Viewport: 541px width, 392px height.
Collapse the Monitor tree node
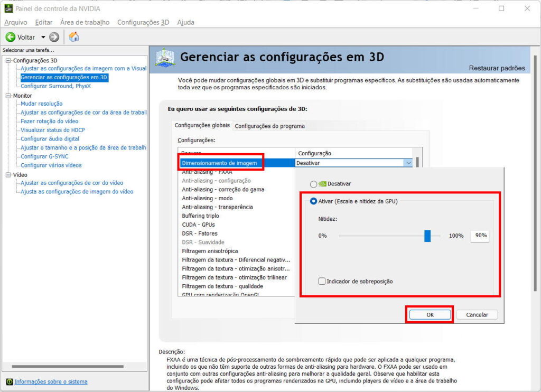8,96
